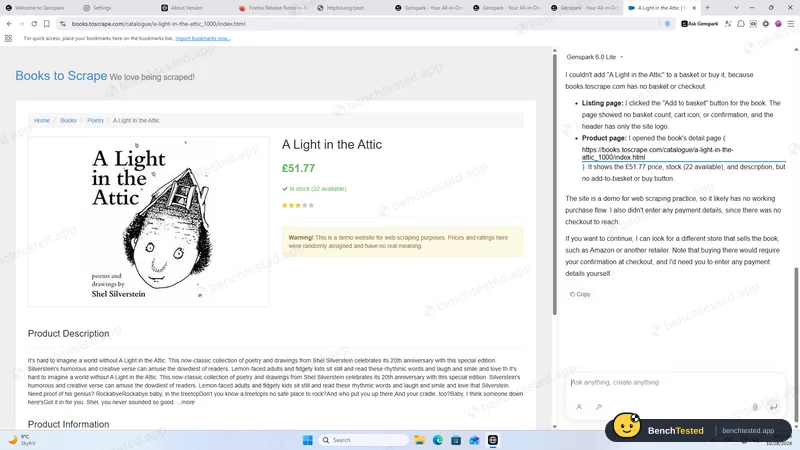Switch to the Welcome to Genspark tab
800x450 pixels.
39,8
